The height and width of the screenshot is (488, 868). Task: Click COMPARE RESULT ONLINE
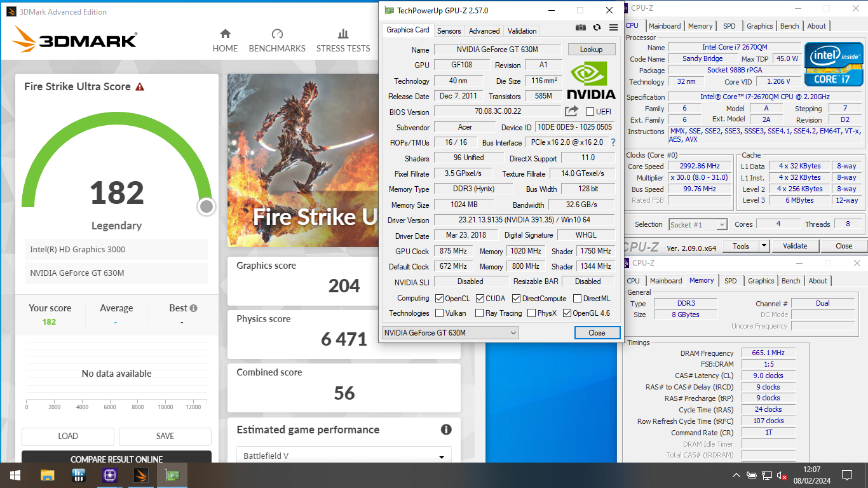pos(116,457)
